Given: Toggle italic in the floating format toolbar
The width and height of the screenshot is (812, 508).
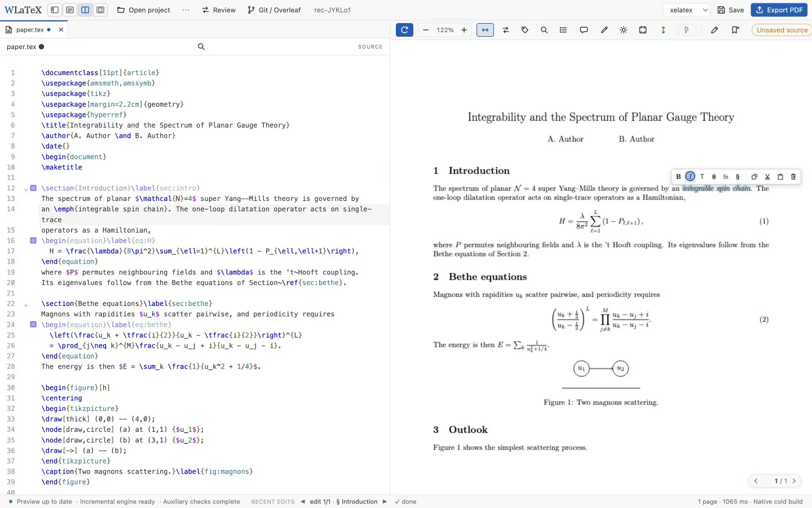Looking at the screenshot, I should pyautogui.click(x=690, y=177).
